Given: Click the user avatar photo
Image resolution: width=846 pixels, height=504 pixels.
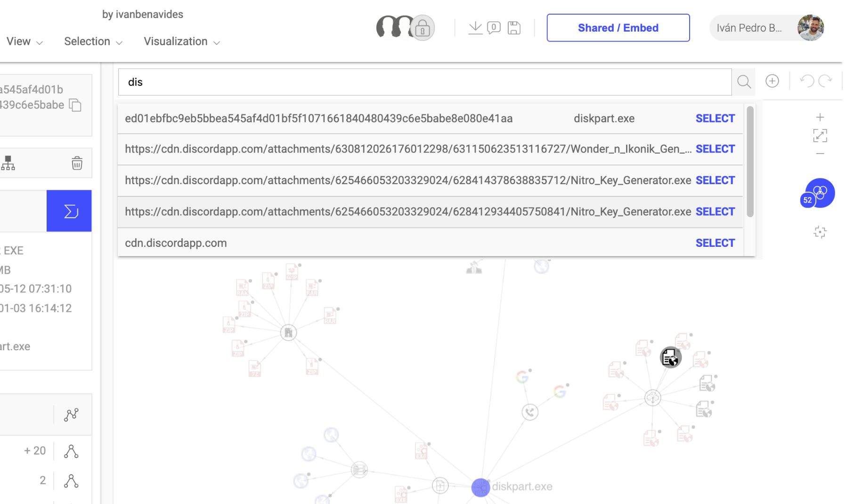Looking at the screenshot, I should coord(811,28).
